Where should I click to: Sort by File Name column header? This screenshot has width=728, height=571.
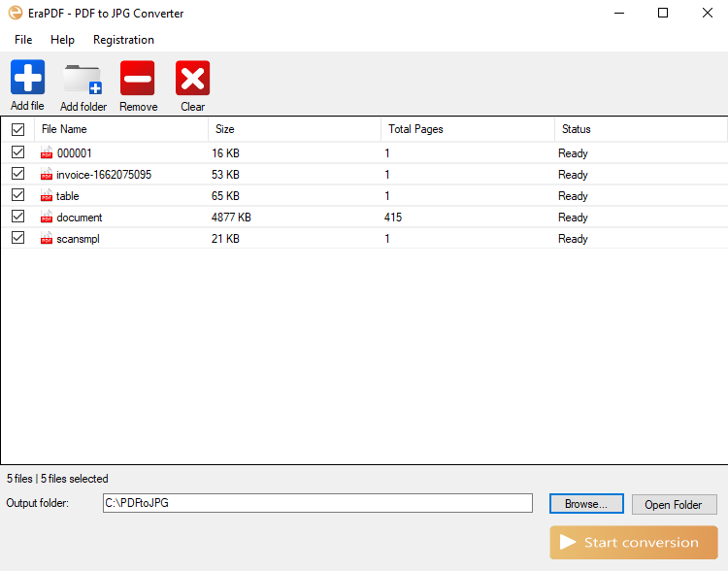[121, 129]
